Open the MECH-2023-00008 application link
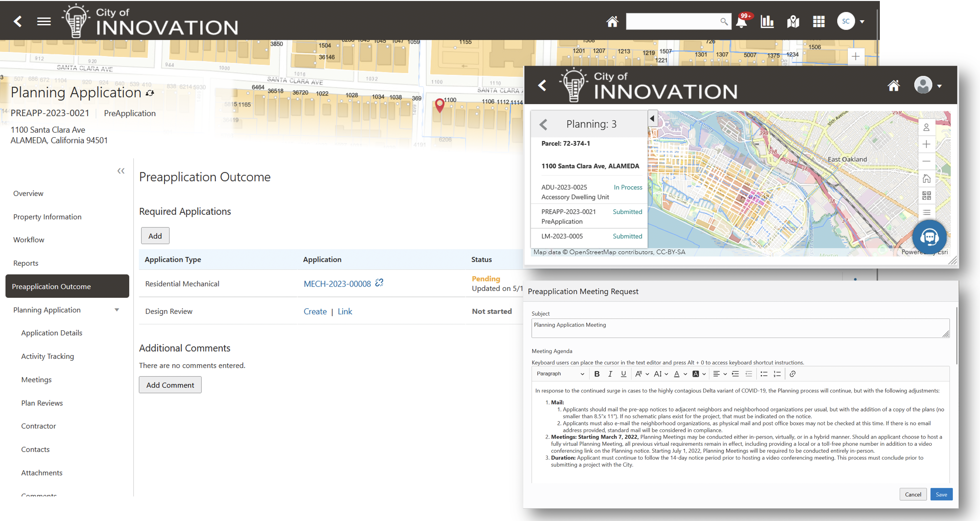This screenshot has width=980, height=521. tap(337, 284)
